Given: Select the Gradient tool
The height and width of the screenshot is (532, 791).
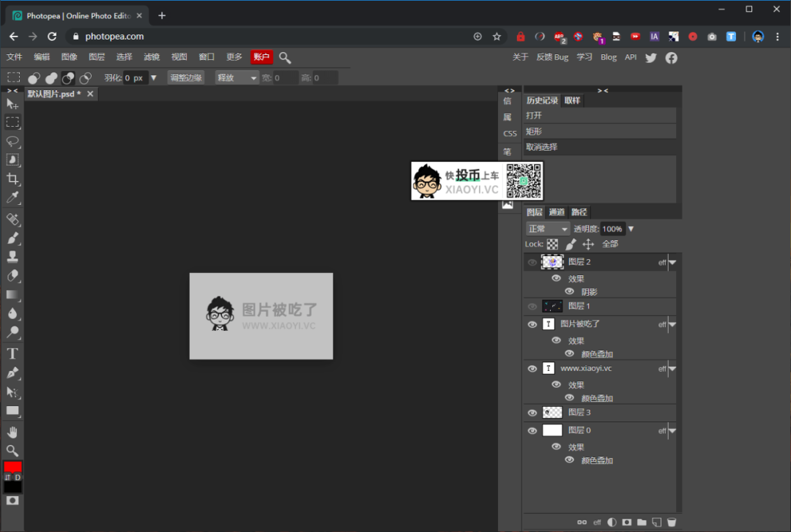Looking at the screenshot, I should tap(12, 296).
